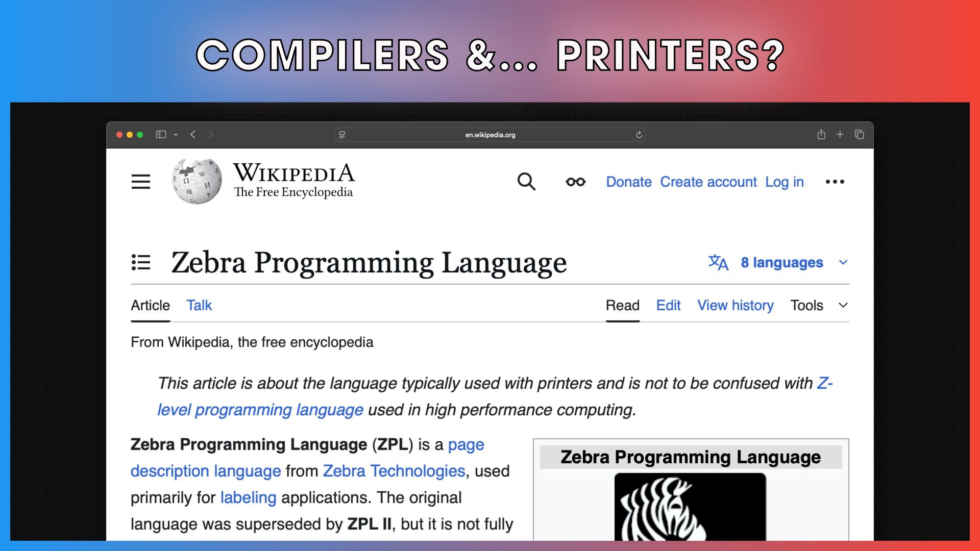Follow the Zebra Technologies link
Viewport: 980px width, 551px height.
(394, 471)
